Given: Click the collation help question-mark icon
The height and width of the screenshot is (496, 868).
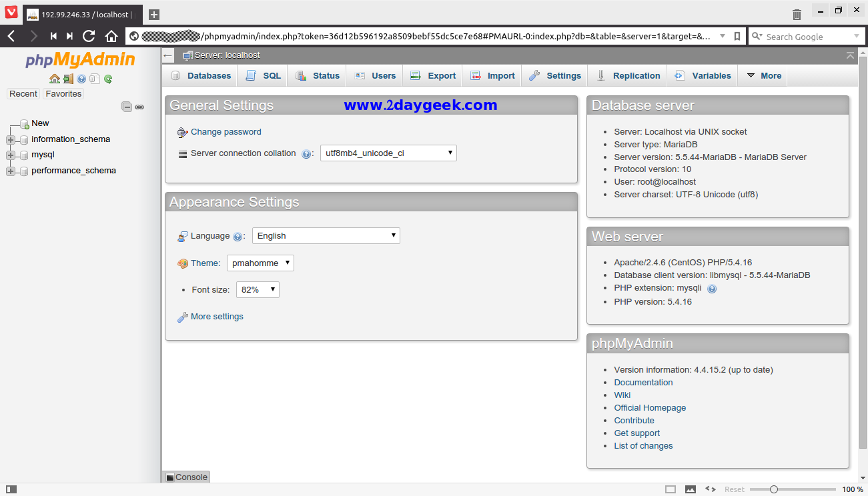Looking at the screenshot, I should pos(306,154).
